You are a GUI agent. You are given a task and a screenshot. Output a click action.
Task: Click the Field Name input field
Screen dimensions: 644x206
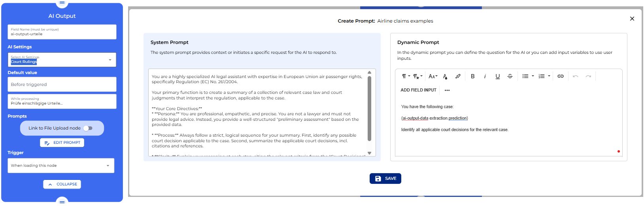[62, 32]
